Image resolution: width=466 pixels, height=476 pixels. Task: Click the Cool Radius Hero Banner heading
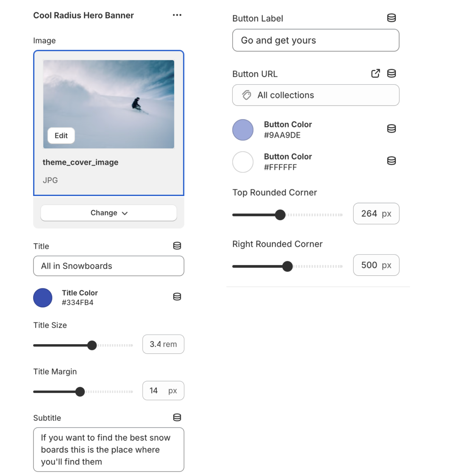pos(83,15)
